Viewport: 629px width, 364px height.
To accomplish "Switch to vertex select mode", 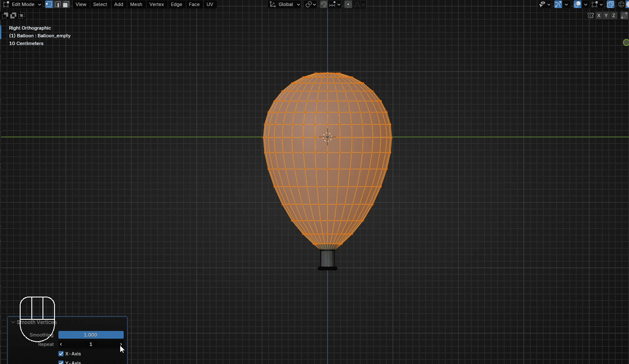I will click(x=49, y=4).
